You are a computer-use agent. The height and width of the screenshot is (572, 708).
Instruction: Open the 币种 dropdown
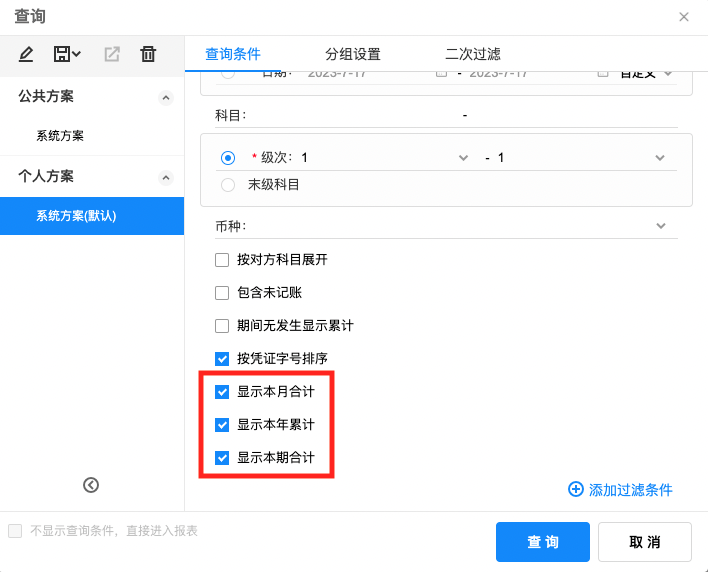pyautogui.click(x=660, y=226)
